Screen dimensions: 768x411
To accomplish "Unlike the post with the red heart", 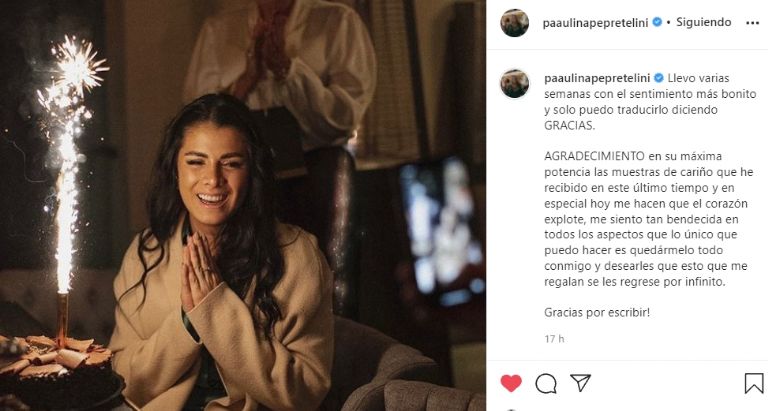I will (511, 383).
